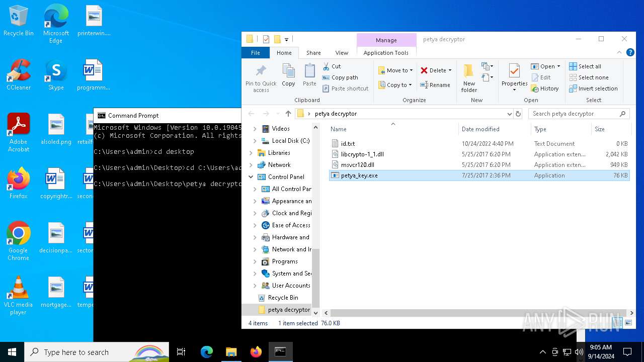Open CCleaner desktop icon
644x362 pixels.
point(19,75)
